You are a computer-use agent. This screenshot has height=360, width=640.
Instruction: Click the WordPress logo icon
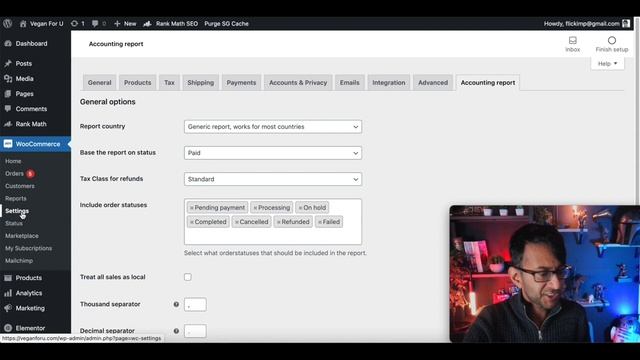(7, 24)
